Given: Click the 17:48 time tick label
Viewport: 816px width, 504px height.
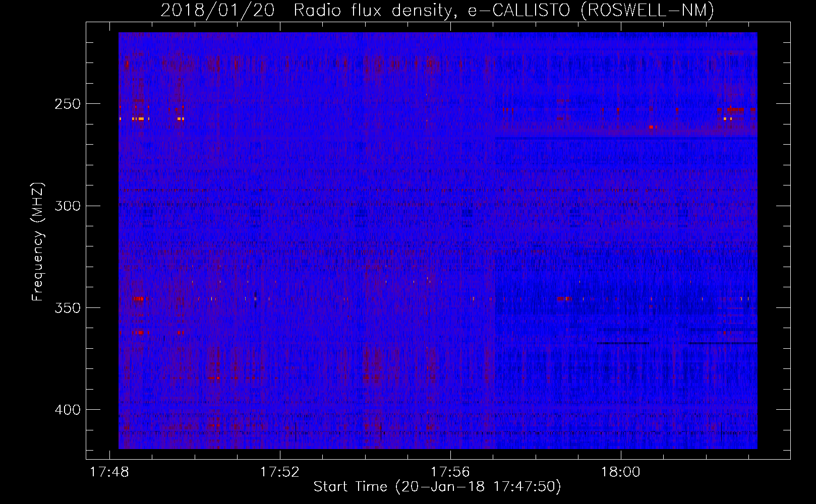Looking at the screenshot, I should [x=109, y=472].
